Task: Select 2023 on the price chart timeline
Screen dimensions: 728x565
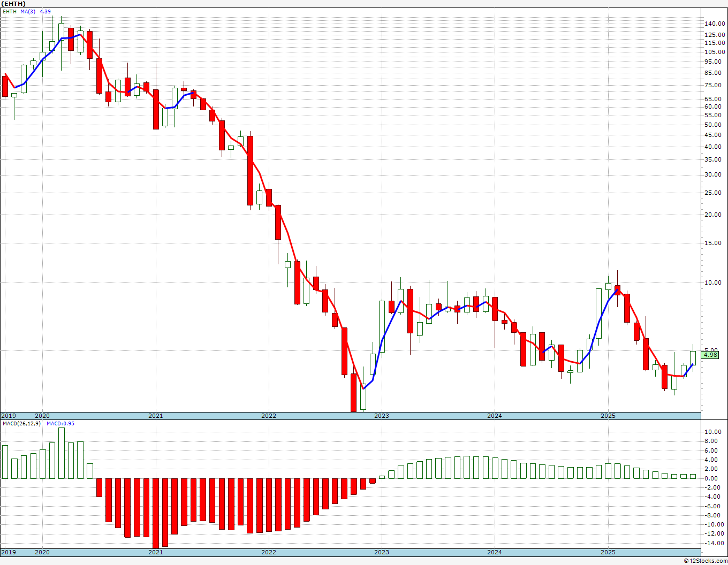Action: click(x=381, y=416)
